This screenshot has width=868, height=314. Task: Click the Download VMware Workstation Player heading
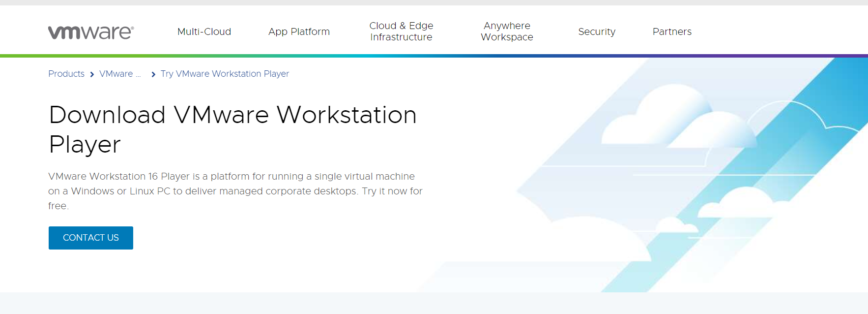coord(232,129)
